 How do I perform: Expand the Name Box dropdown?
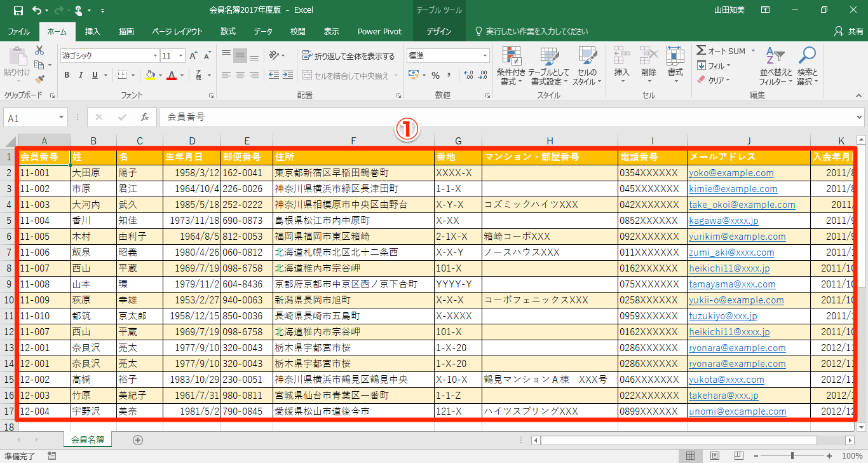click(x=62, y=118)
